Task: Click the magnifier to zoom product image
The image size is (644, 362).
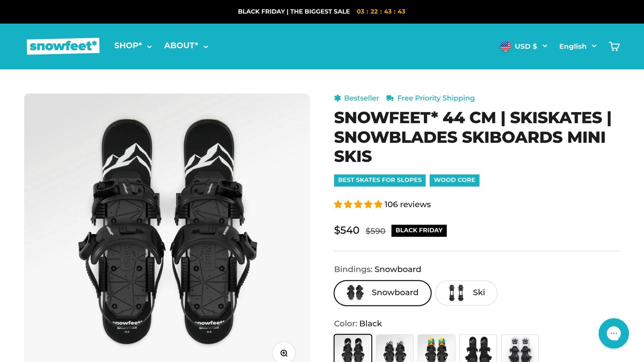Action: tap(284, 353)
